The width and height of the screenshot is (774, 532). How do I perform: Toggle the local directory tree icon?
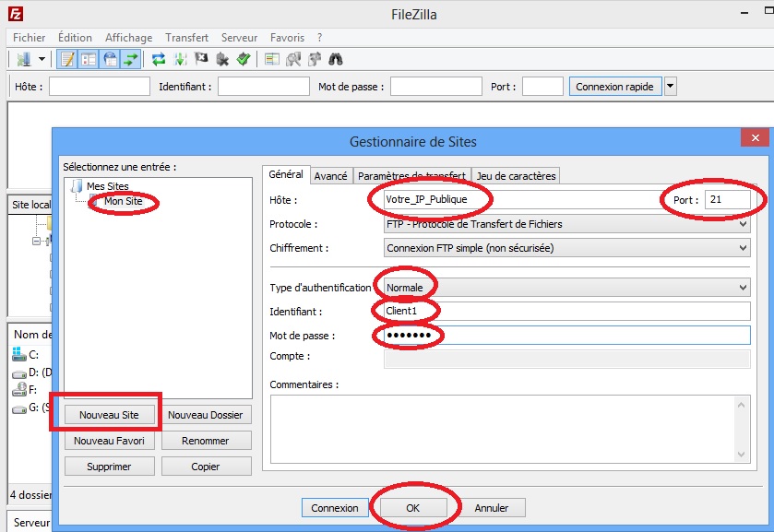pyautogui.click(x=89, y=60)
